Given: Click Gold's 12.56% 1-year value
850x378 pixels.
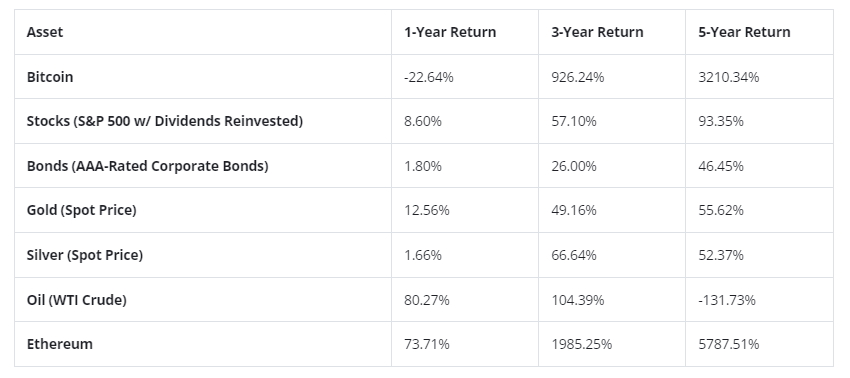Looking at the screenshot, I should [427, 210].
